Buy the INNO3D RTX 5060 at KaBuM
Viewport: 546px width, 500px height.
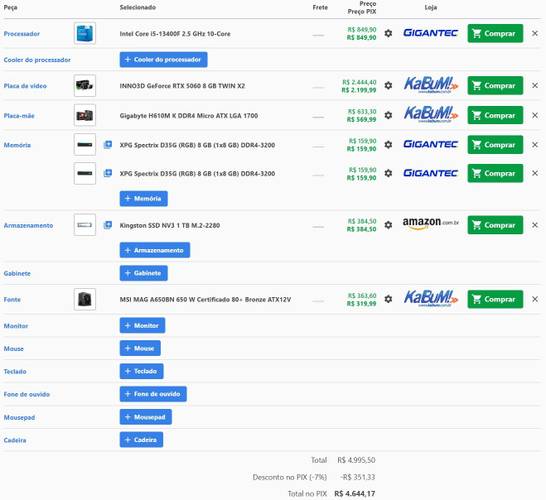(495, 85)
